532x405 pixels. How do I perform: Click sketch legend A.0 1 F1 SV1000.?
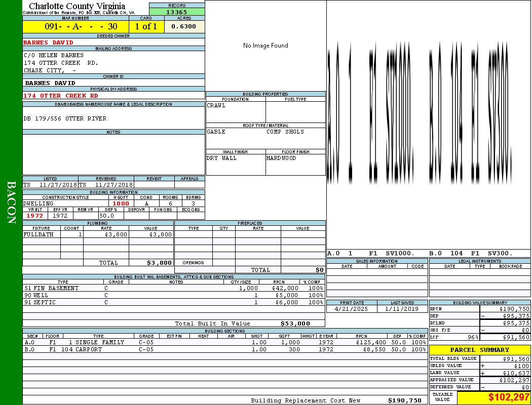[x=371, y=253]
